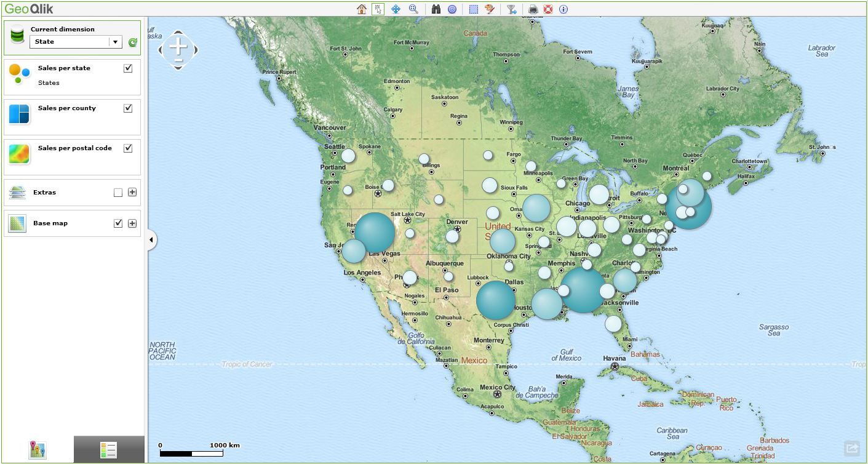Click the filter funnel icon
Image resolution: width=868 pixels, height=464 pixels.
[511, 9]
